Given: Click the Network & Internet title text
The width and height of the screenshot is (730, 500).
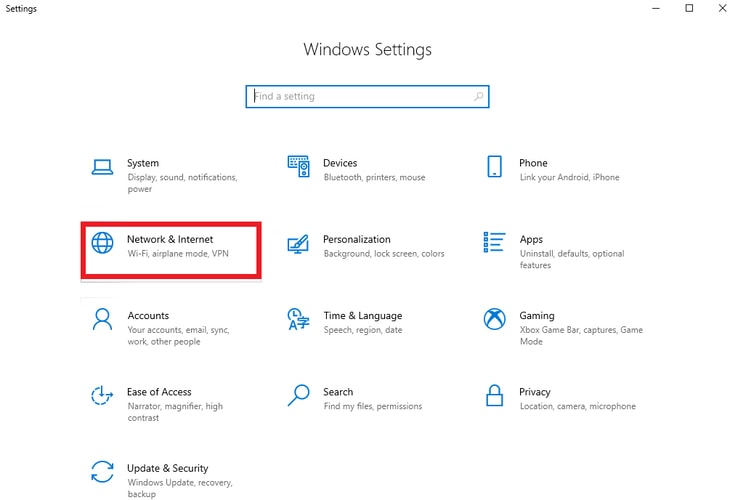Looking at the screenshot, I should coord(170,240).
